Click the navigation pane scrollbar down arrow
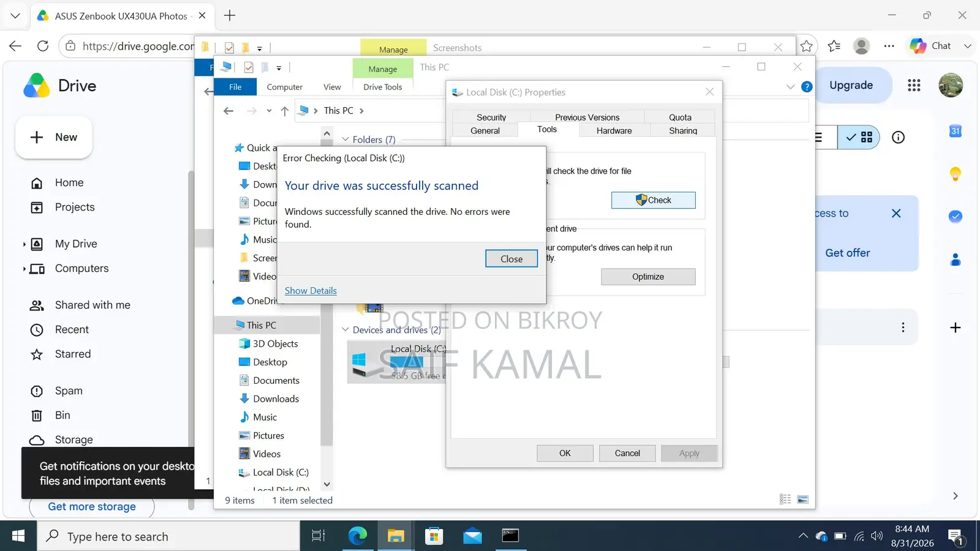Viewport: 980px width, 551px height. (x=327, y=484)
